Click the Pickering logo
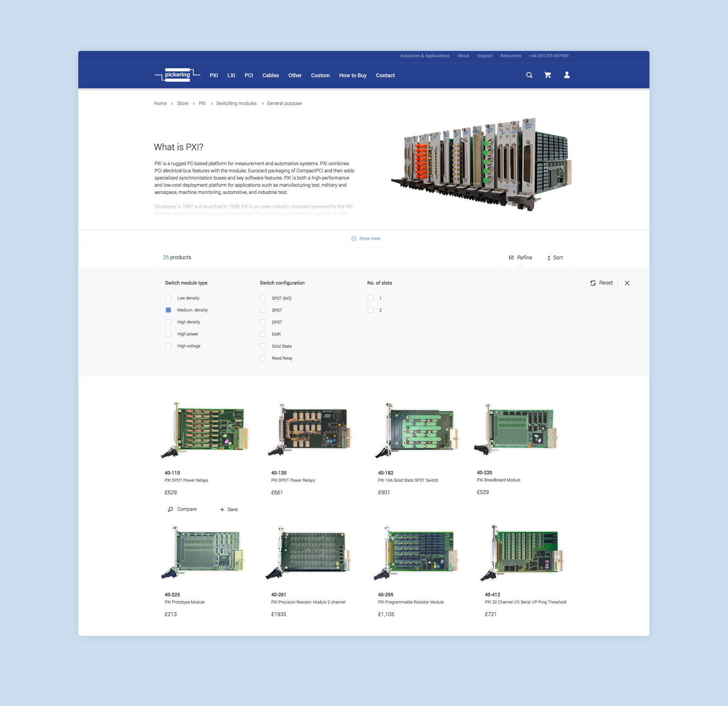 (177, 75)
